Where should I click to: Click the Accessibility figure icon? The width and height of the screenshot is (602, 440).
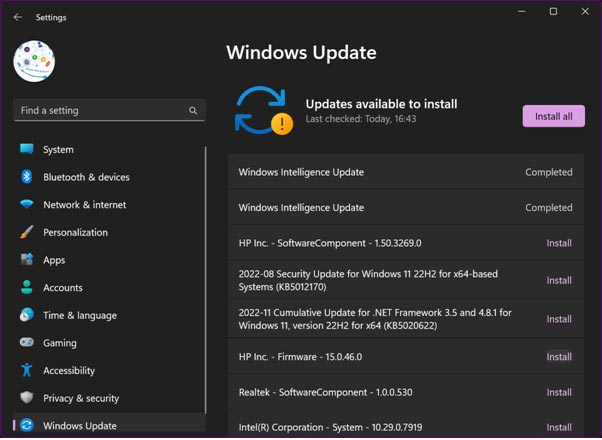click(26, 370)
